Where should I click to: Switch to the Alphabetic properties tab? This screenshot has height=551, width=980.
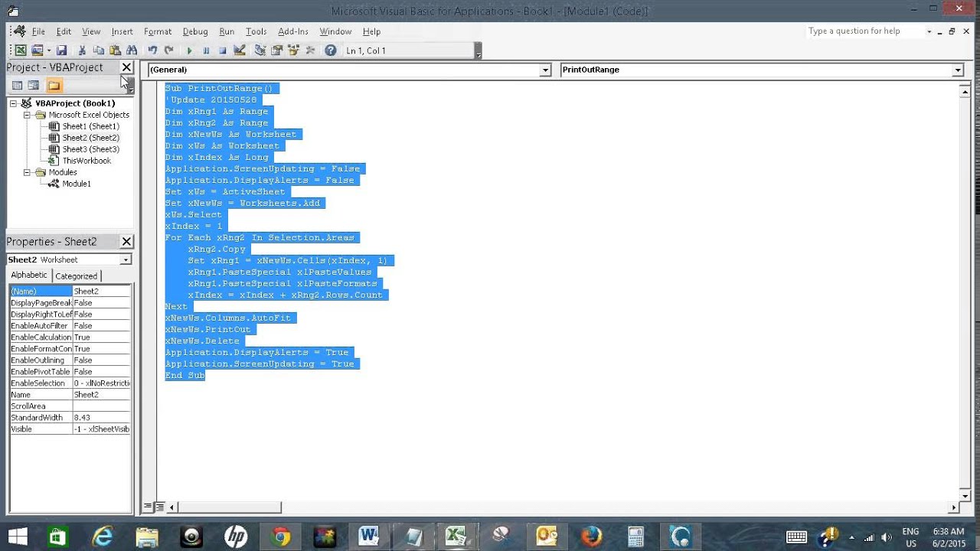point(29,275)
